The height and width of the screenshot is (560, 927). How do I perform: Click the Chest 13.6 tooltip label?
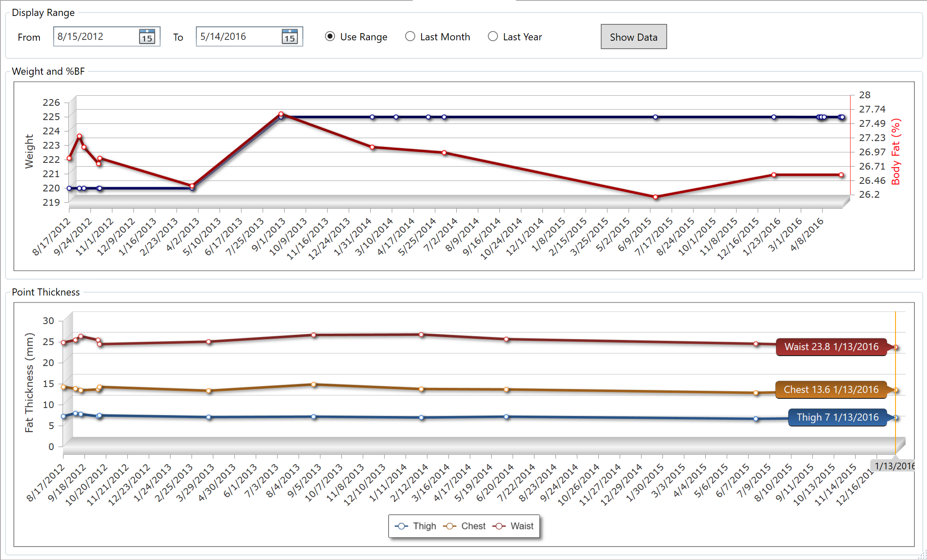click(831, 390)
